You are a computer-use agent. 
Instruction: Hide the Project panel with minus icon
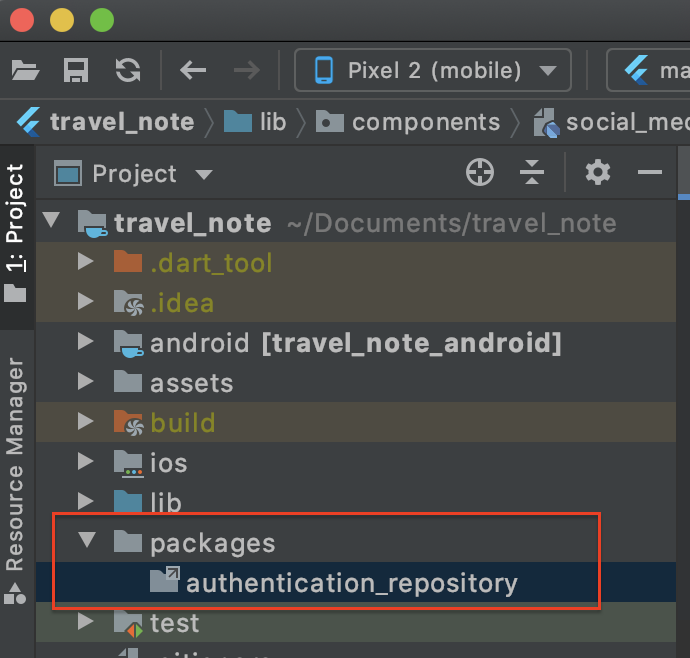[650, 172]
